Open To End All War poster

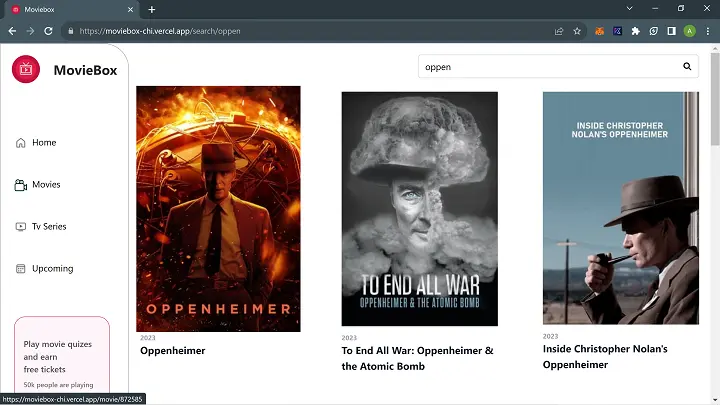tap(420, 209)
